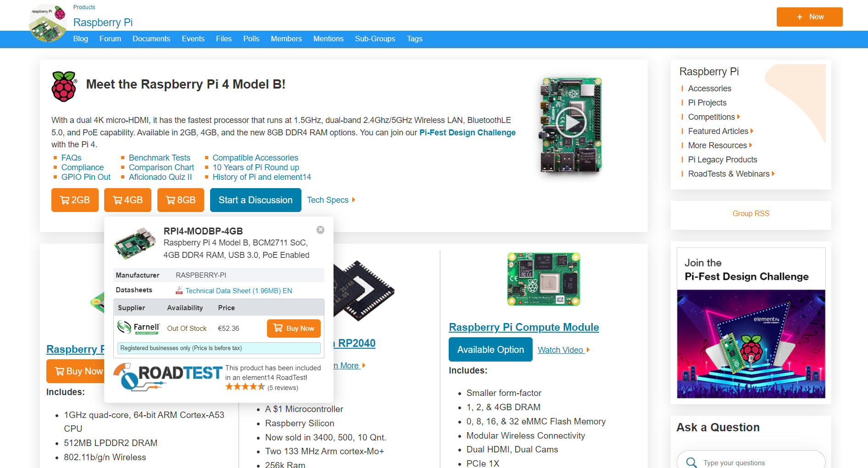The width and height of the screenshot is (868, 468).
Task: Click the RoadTest logo in the popup
Action: pos(167,377)
